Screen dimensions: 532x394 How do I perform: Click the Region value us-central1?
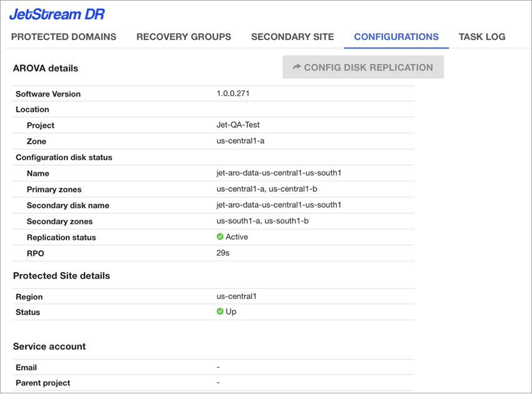click(x=237, y=296)
